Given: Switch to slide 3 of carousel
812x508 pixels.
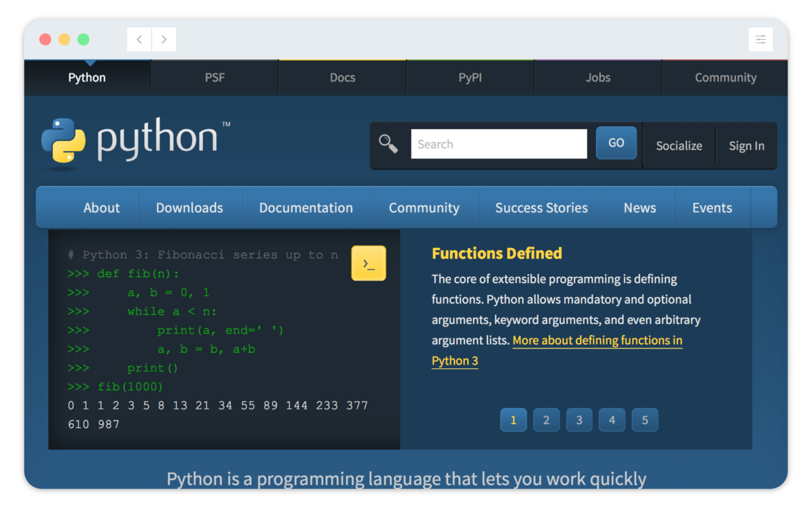Looking at the screenshot, I should pos(579,420).
